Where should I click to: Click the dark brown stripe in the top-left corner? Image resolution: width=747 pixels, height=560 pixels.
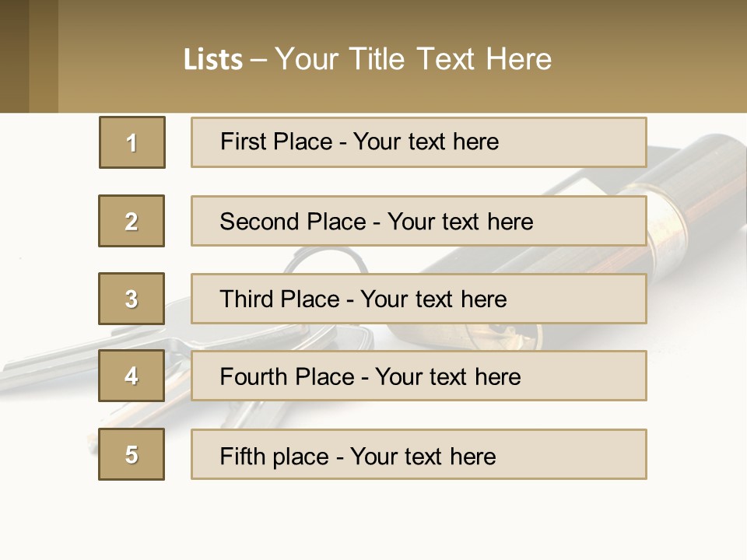14,56
